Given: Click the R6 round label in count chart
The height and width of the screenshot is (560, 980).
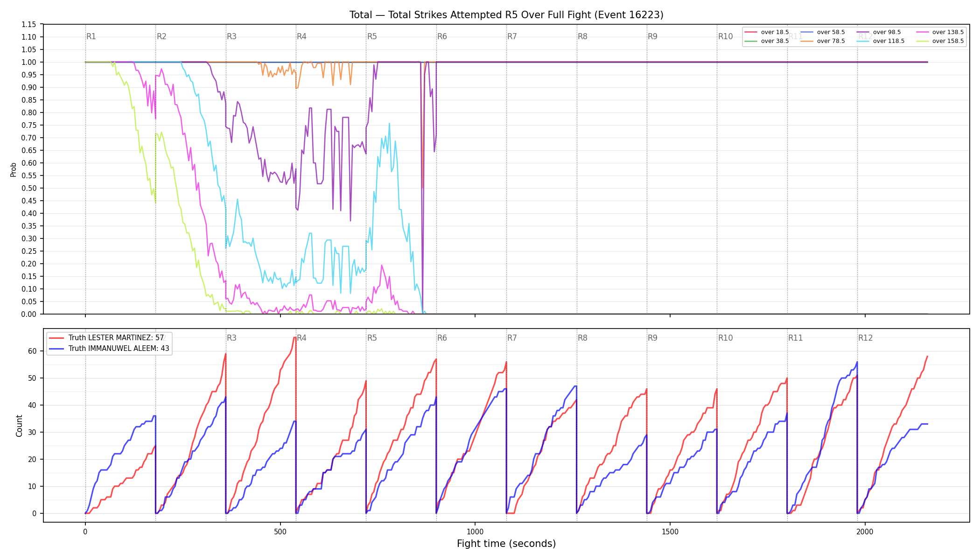Looking at the screenshot, I should point(442,338).
